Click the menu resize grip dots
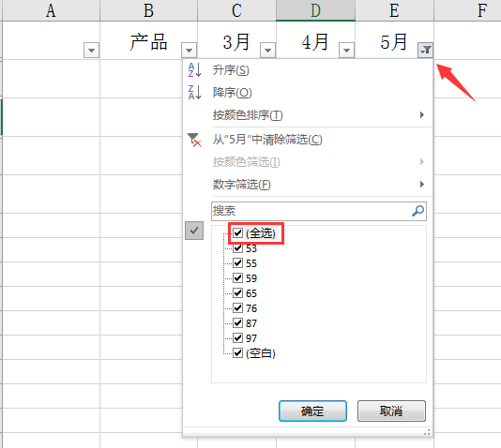The height and width of the screenshot is (448, 501). (x=427, y=432)
